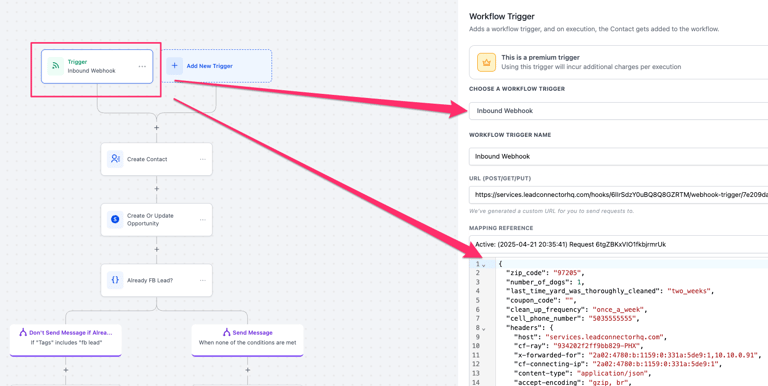Click the Already FB Lead curly braces icon
Image resolution: width=768 pixels, height=386 pixels.
coord(115,280)
